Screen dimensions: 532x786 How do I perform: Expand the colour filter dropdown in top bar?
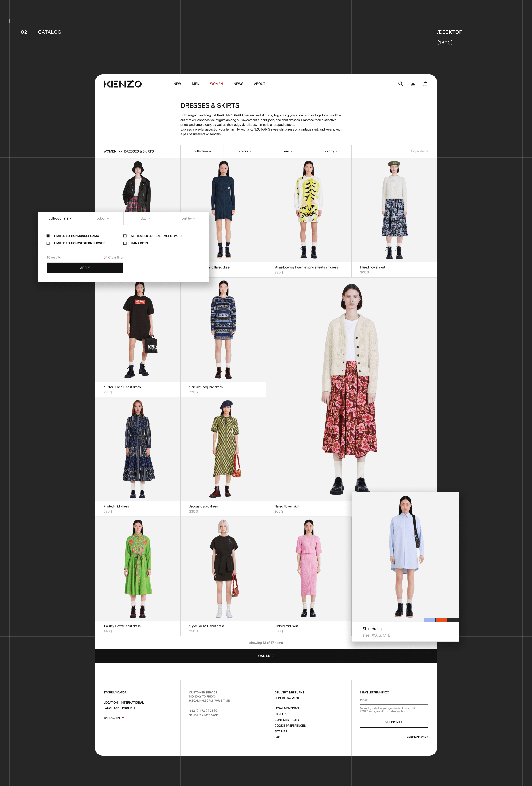point(245,151)
